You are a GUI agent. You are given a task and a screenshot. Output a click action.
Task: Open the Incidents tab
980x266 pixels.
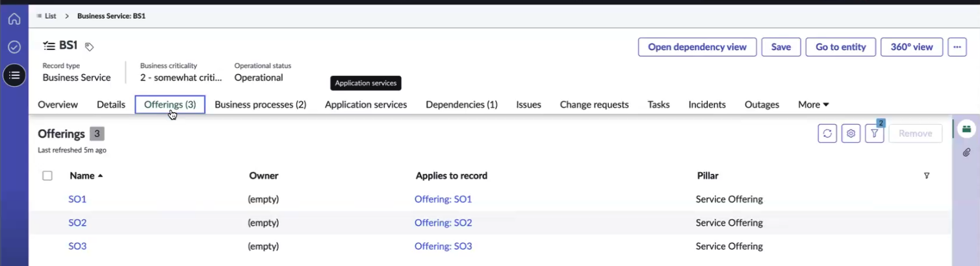707,104
